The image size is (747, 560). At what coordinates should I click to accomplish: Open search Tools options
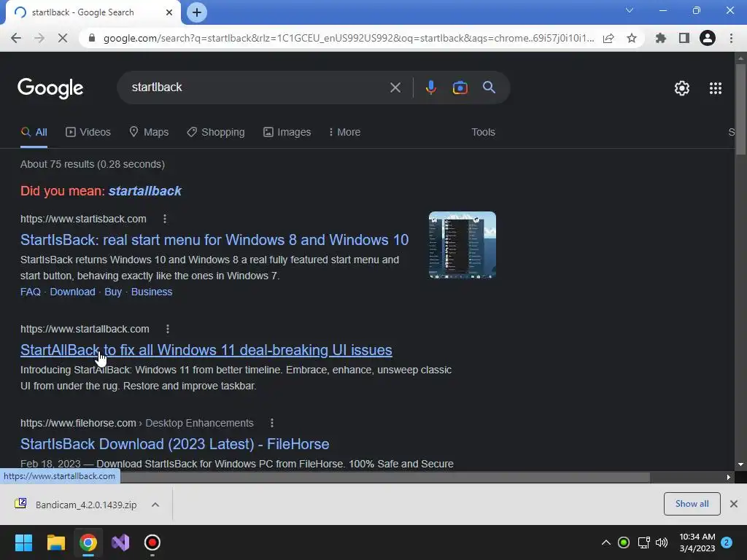(483, 133)
